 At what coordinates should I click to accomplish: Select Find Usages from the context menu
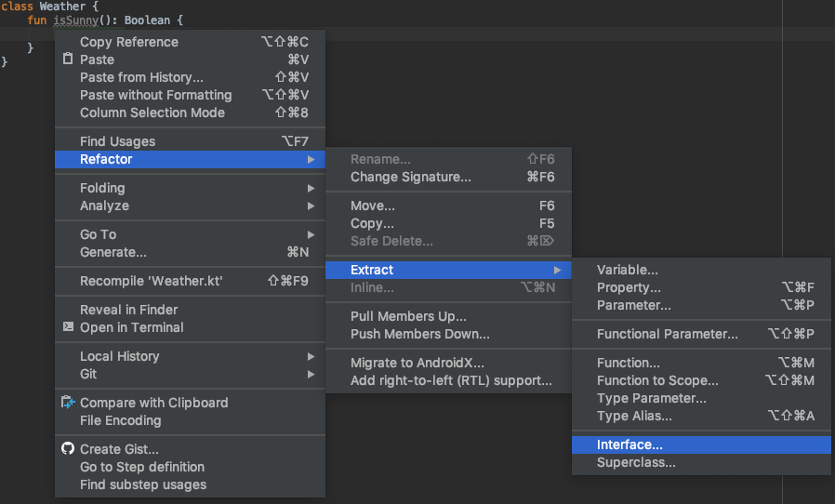(x=117, y=141)
